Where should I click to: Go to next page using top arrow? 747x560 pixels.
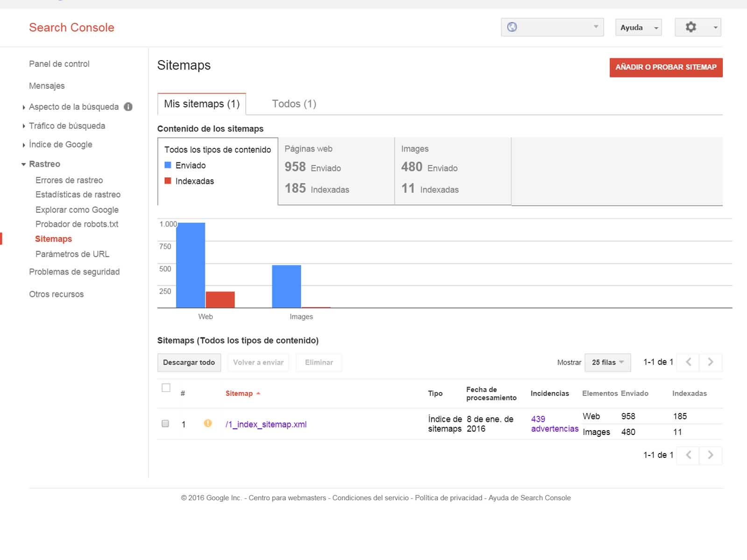point(710,362)
